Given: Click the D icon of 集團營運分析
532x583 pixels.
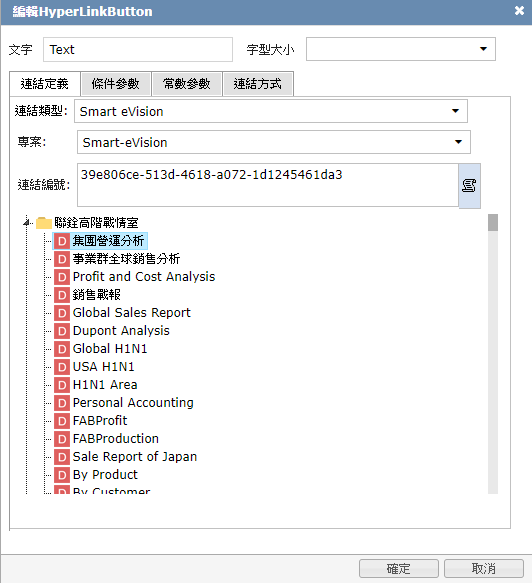Looking at the screenshot, I should [62, 241].
